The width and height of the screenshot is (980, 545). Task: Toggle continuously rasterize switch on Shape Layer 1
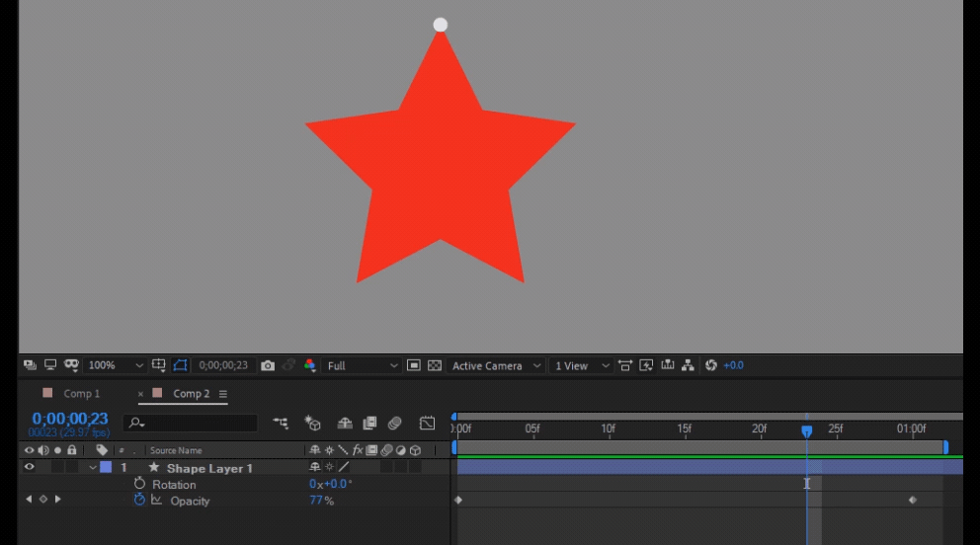click(329, 467)
